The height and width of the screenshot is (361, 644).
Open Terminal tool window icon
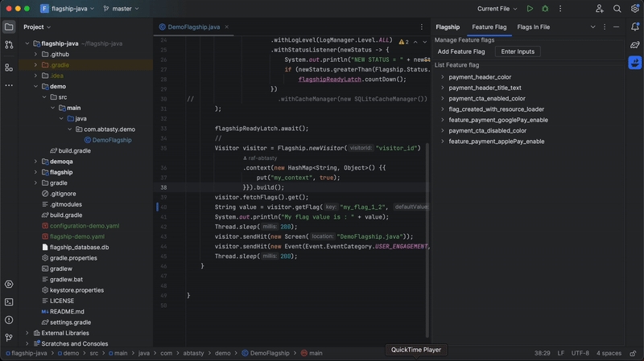click(9, 302)
